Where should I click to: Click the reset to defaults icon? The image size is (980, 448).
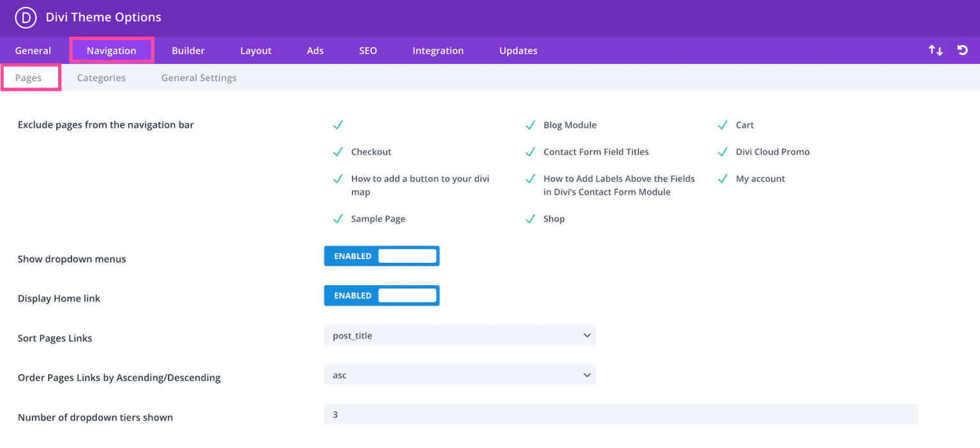point(963,49)
